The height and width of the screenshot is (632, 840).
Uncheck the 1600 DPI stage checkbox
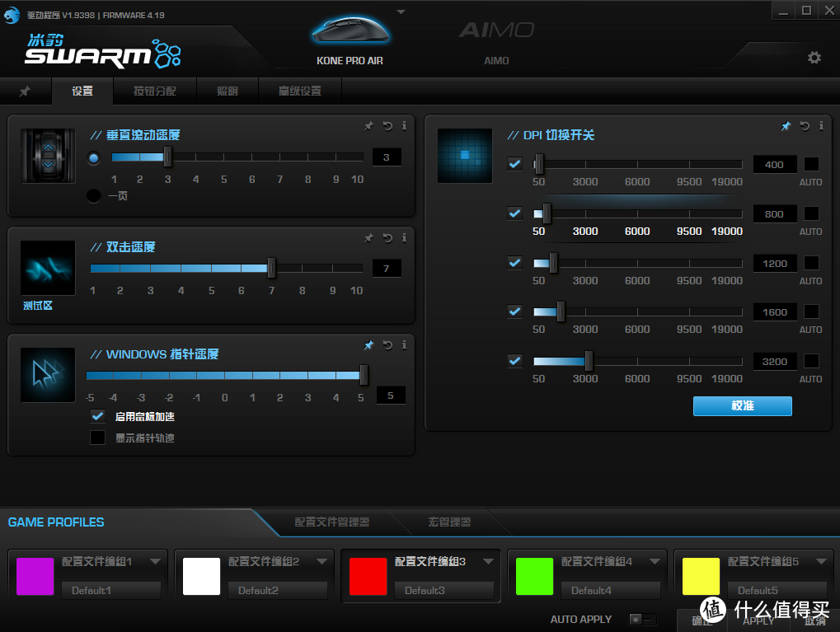(x=515, y=311)
